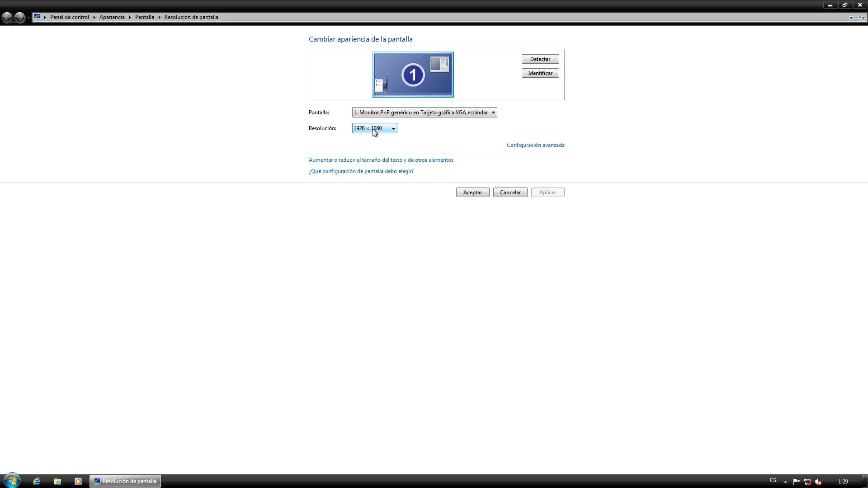Open Internet Explorer from the taskbar
The width and height of the screenshot is (868, 488).
[x=37, y=481]
